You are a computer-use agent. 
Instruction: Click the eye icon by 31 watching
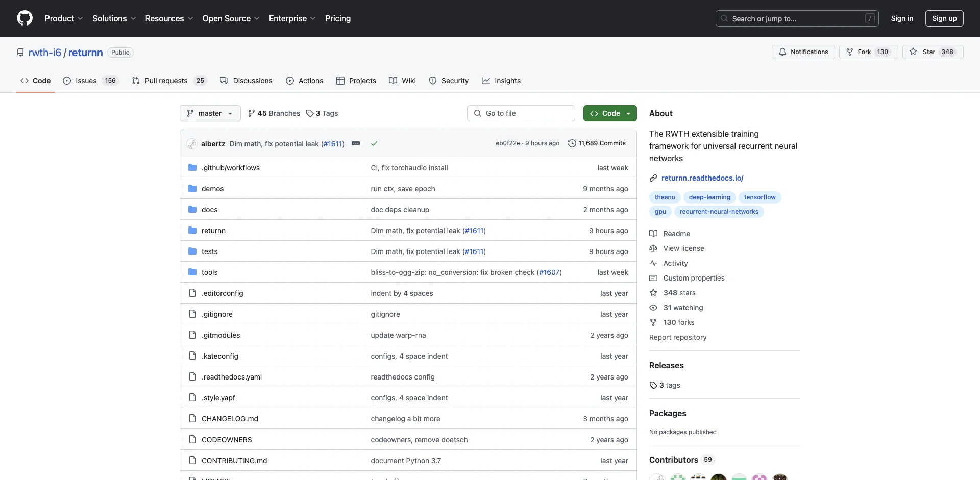tap(653, 308)
